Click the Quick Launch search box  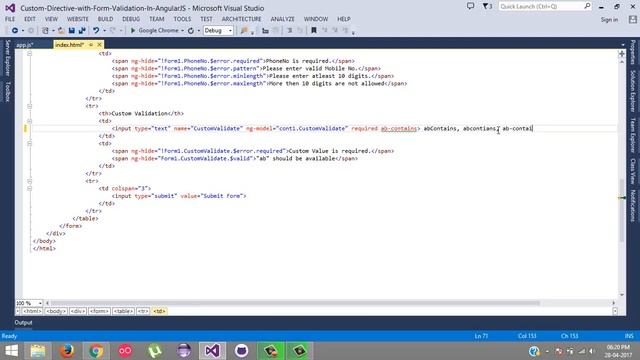pyautogui.click(x=545, y=7)
